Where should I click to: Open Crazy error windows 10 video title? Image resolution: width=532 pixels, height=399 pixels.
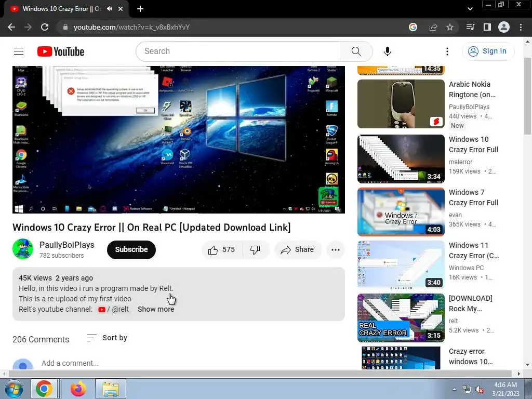click(x=471, y=356)
